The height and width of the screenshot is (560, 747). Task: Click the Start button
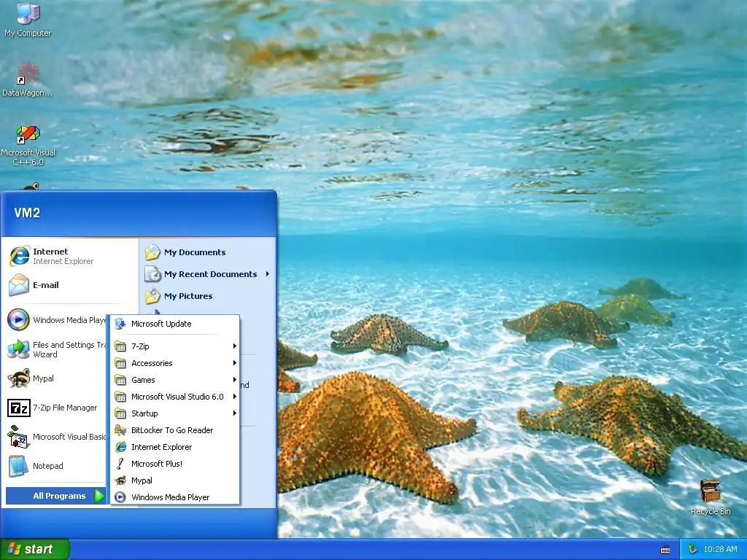[35, 549]
